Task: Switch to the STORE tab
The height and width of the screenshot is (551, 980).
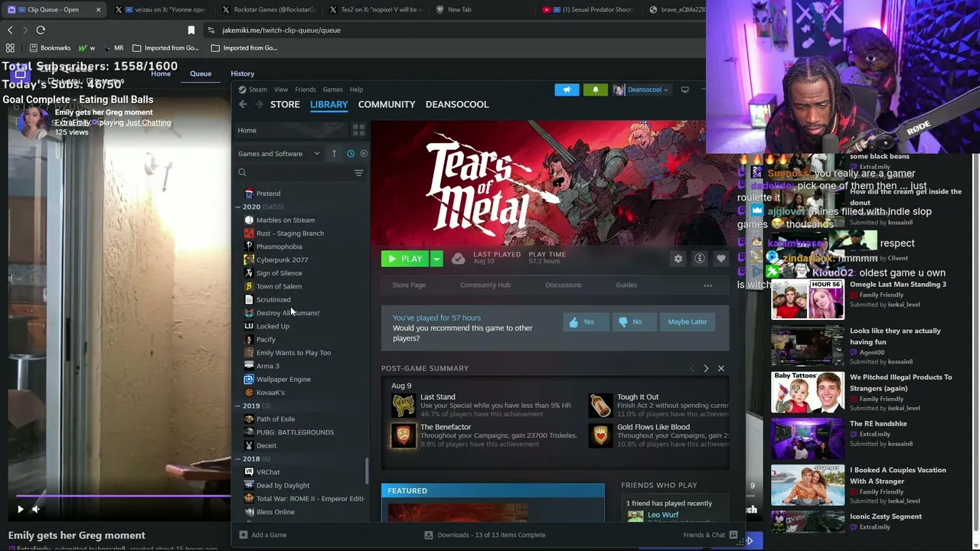Action: pos(285,104)
